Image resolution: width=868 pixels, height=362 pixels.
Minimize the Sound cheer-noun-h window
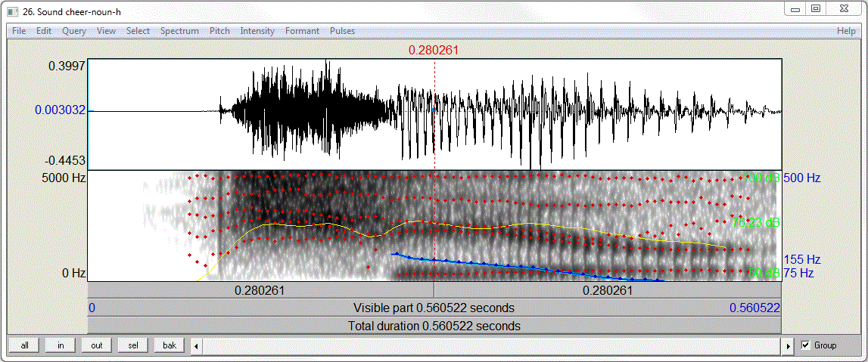tap(795, 9)
